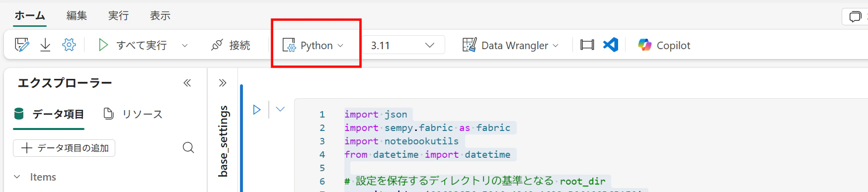Click the 'import sempy.fabric as fabric' line
The width and height of the screenshot is (868, 192).
pyautogui.click(x=428, y=128)
